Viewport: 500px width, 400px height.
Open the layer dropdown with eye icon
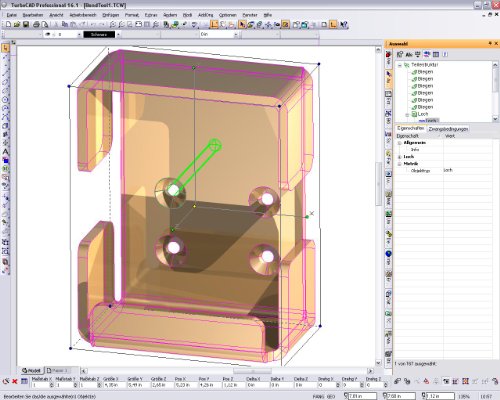[x=79, y=34]
